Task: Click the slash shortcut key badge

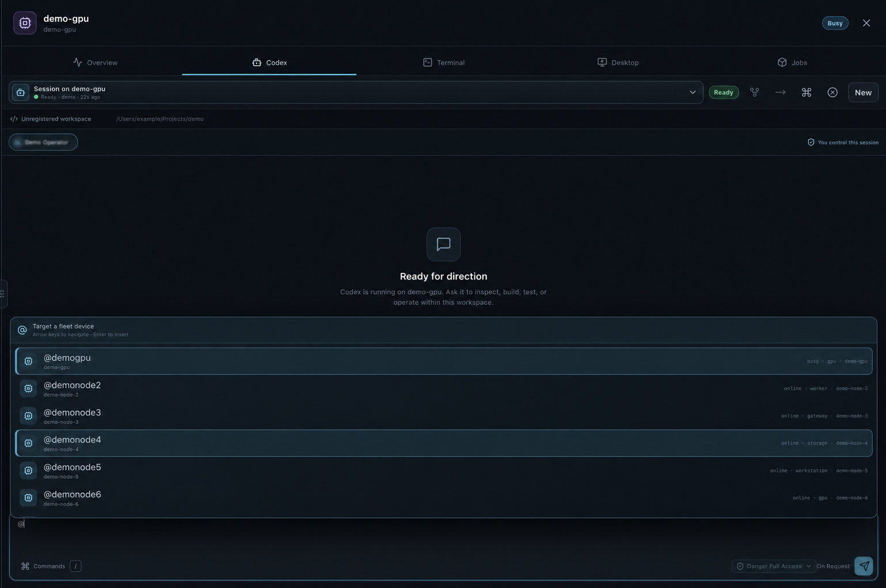Action: click(x=75, y=566)
